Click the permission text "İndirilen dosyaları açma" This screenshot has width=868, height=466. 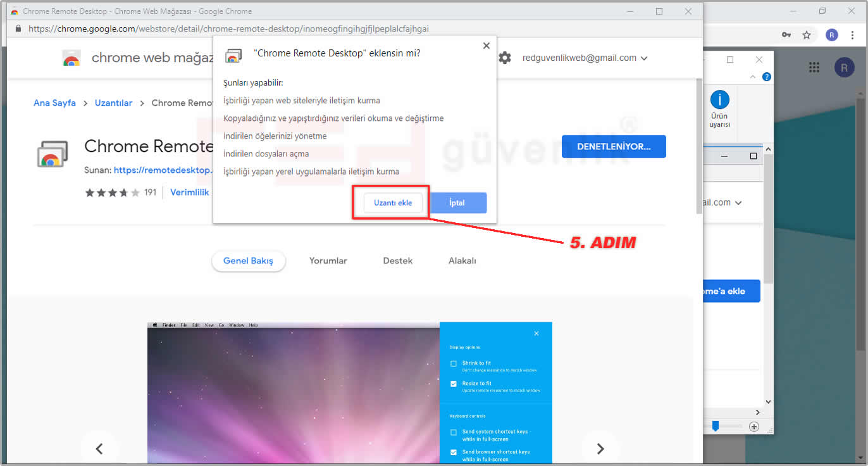(x=266, y=154)
